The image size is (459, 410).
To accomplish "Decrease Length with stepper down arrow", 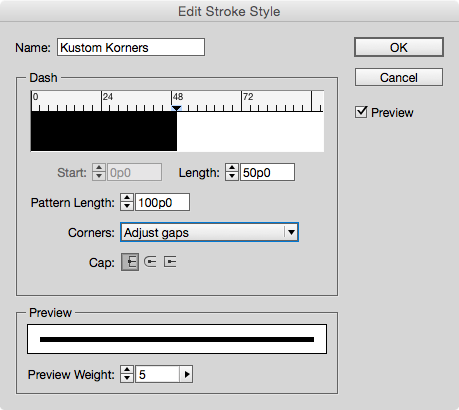I will pos(232,177).
